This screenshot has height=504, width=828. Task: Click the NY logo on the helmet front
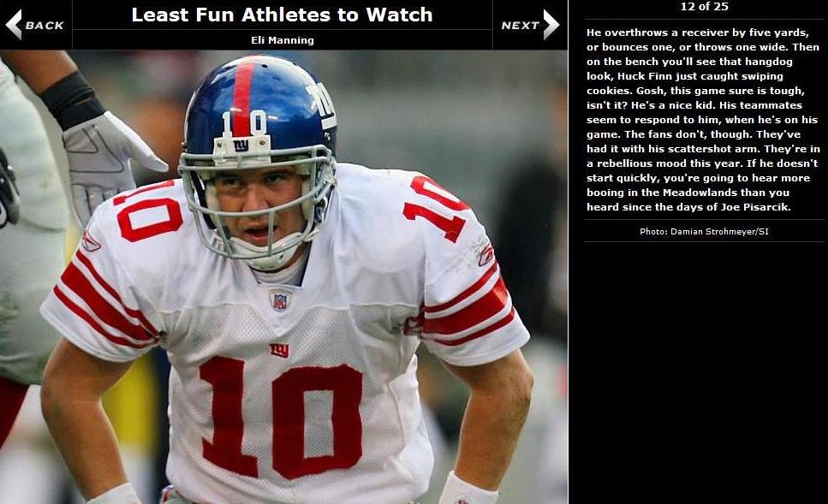[x=241, y=145]
